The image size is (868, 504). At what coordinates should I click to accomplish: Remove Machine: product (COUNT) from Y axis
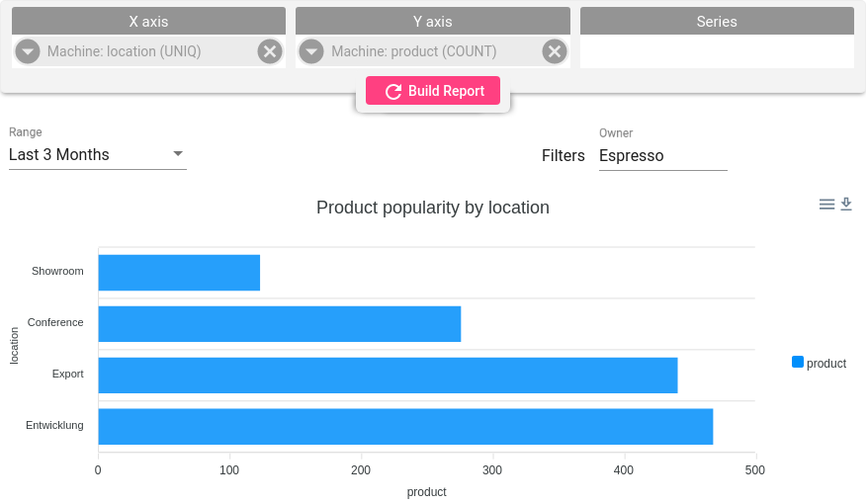point(555,51)
